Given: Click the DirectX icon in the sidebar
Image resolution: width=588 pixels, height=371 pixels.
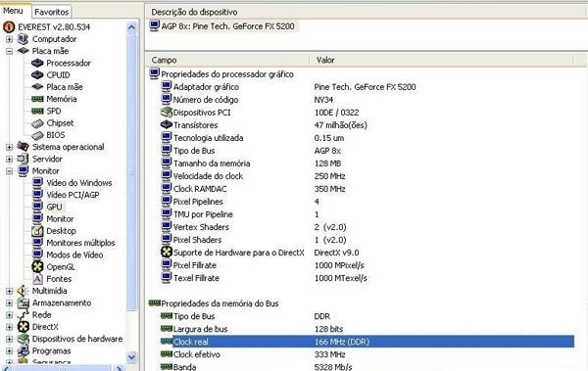Looking at the screenshot, I should [24, 327].
